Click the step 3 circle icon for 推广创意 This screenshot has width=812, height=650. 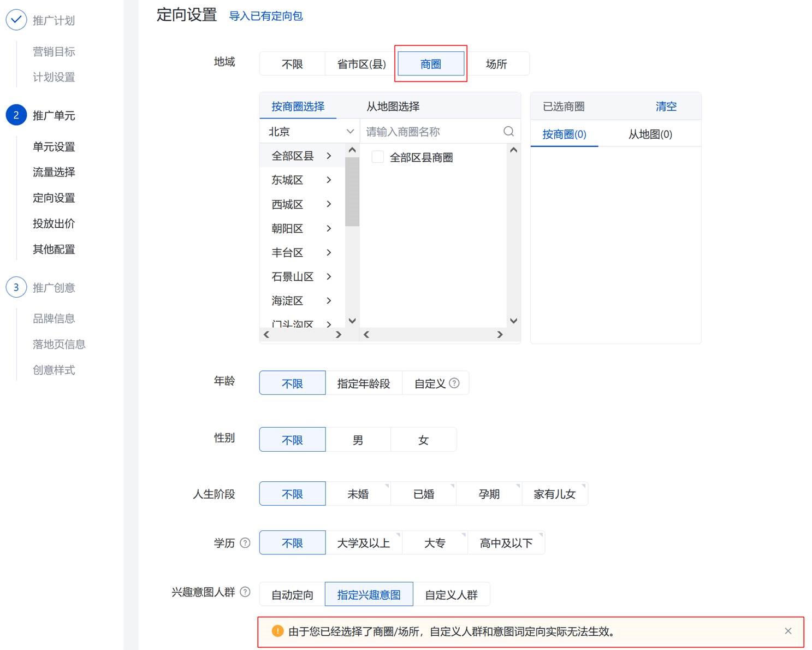point(16,287)
